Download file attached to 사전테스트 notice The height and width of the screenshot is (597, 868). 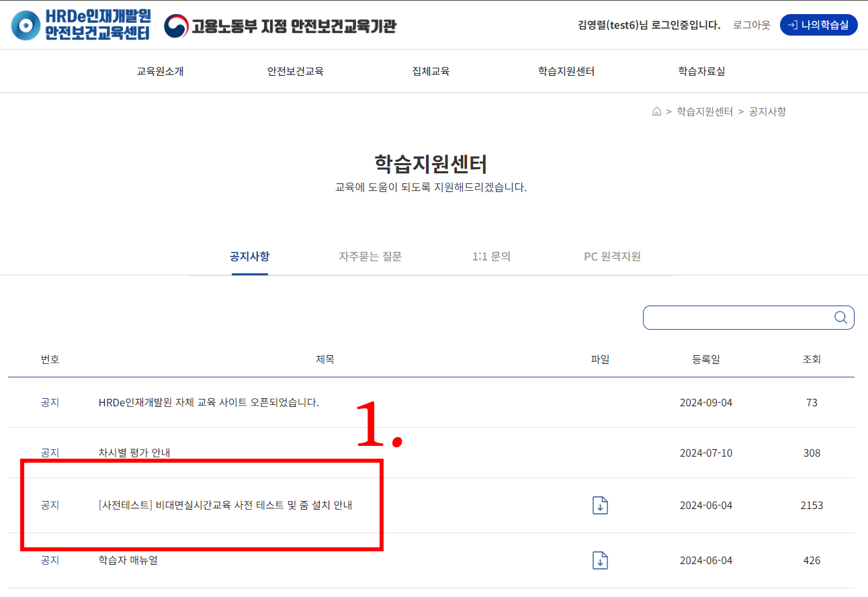(x=600, y=505)
